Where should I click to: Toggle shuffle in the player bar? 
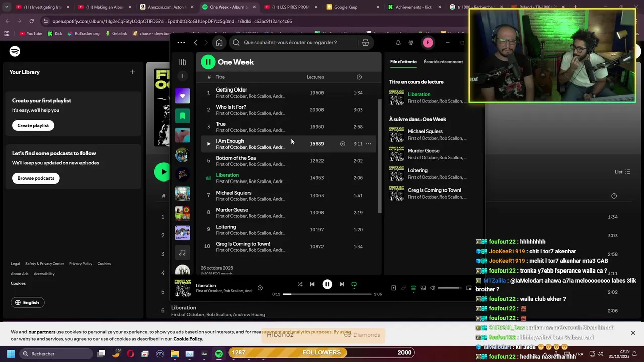[300, 284]
